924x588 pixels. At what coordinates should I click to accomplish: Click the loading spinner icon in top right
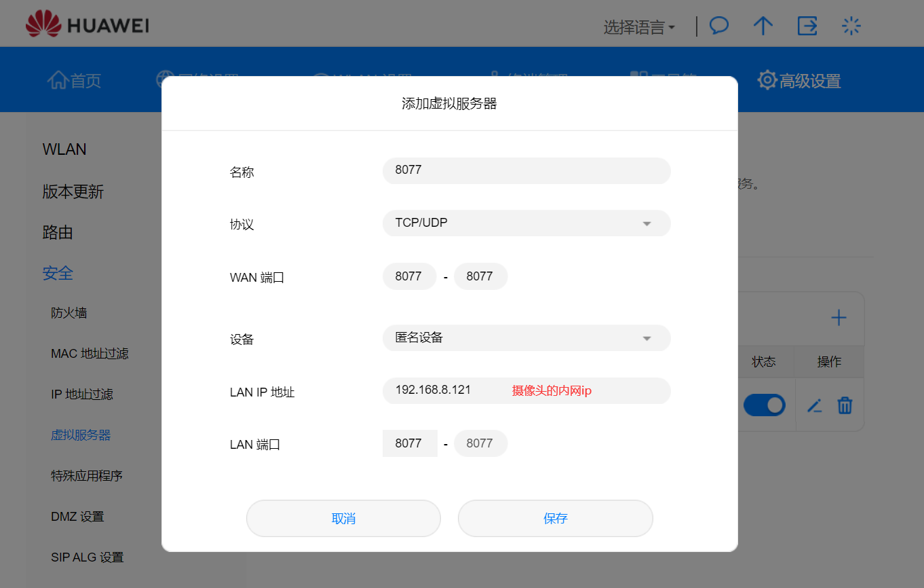click(851, 26)
